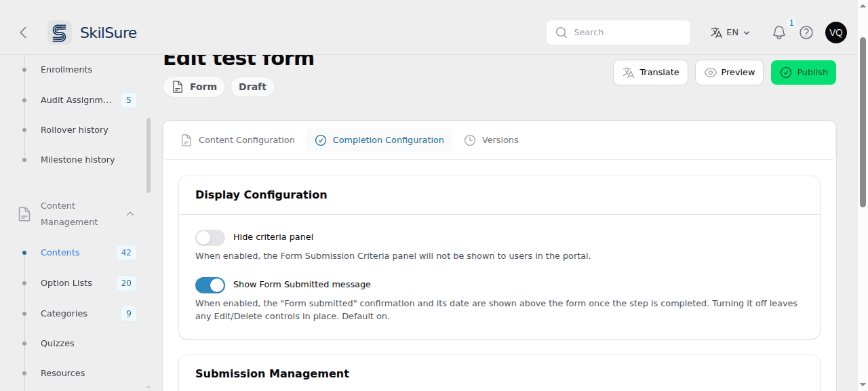Image resolution: width=868 pixels, height=391 pixels.
Task: Open Enrollments in the sidebar
Action: [x=66, y=70]
